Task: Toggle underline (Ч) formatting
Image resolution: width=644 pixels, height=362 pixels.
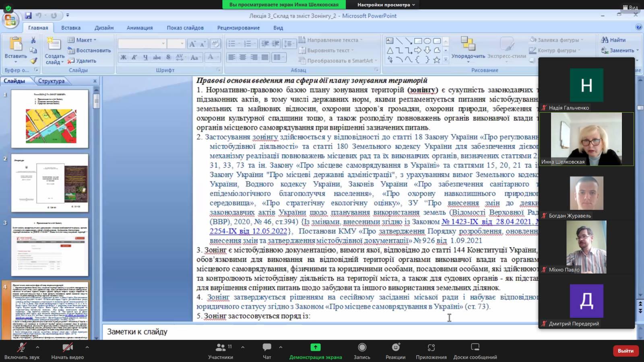Action: tap(145, 57)
